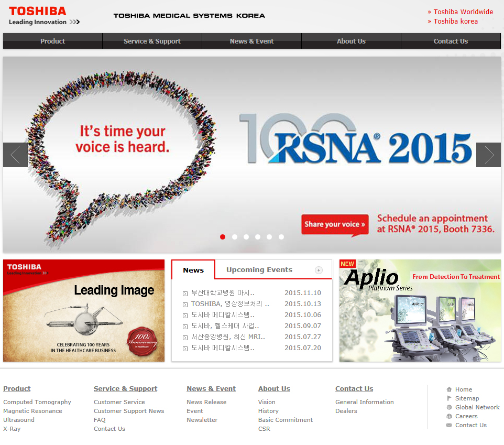504x445 pixels.
Task: Open the Dealers footer link
Action: (x=346, y=411)
